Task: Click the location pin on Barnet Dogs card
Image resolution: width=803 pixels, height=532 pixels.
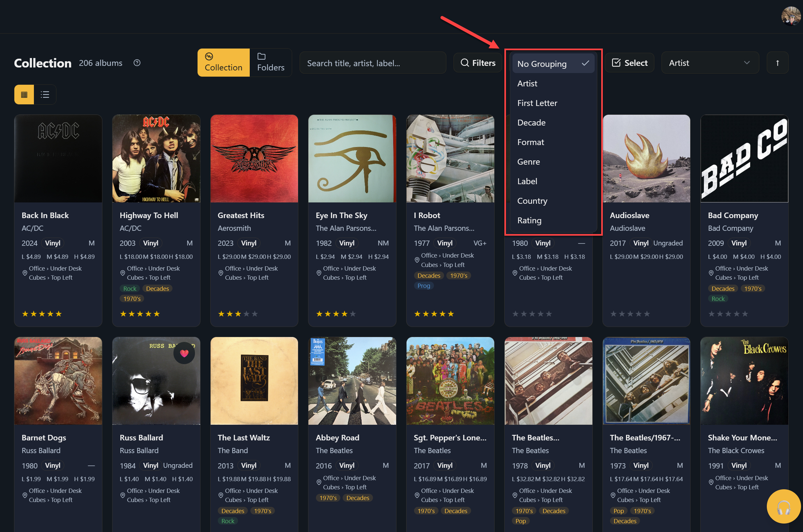Action: tap(25, 495)
